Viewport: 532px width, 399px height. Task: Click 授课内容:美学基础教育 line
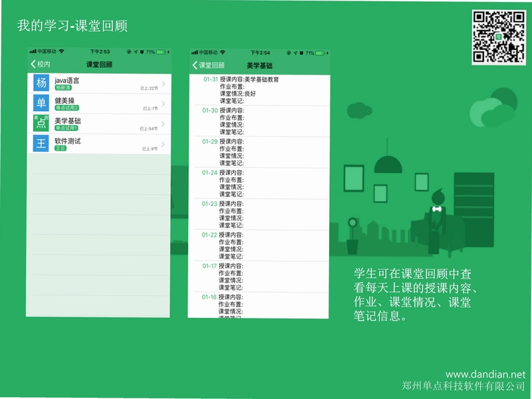coord(249,79)
